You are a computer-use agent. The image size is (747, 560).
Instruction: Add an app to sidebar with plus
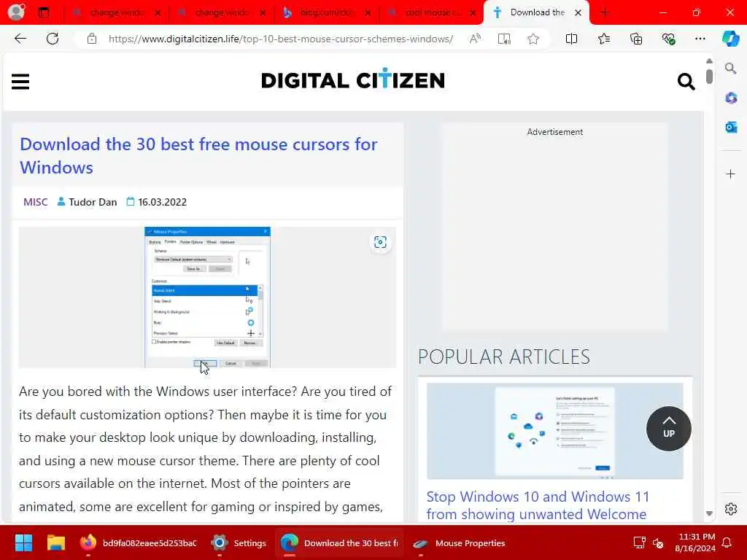730,174
